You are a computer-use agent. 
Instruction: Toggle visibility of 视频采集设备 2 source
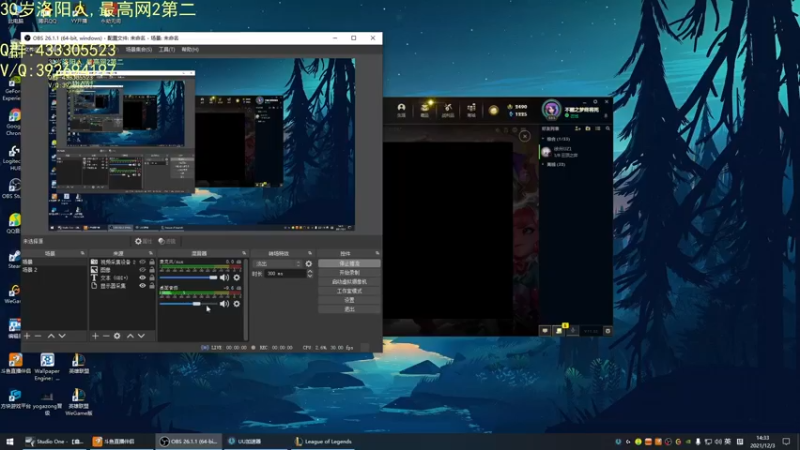(142, 262)
